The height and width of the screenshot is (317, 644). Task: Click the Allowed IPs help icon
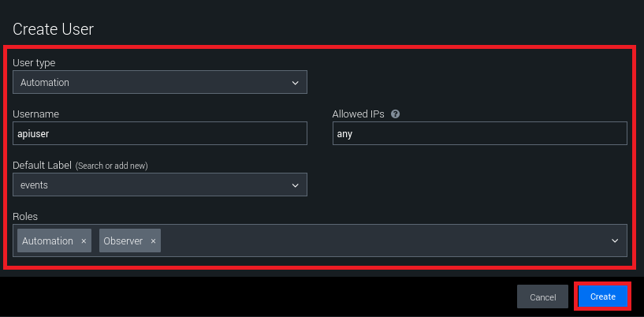click(x=395, y=114)
